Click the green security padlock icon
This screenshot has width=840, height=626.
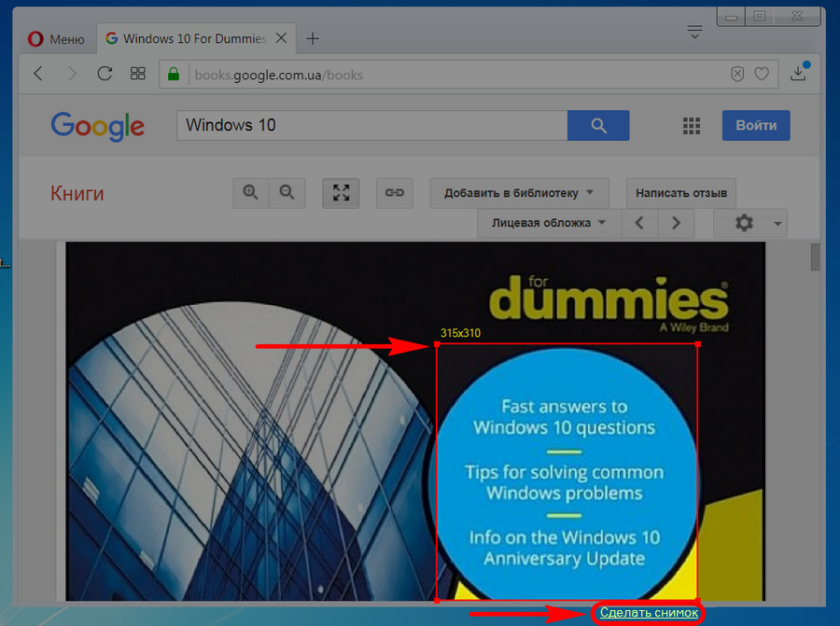174,74
